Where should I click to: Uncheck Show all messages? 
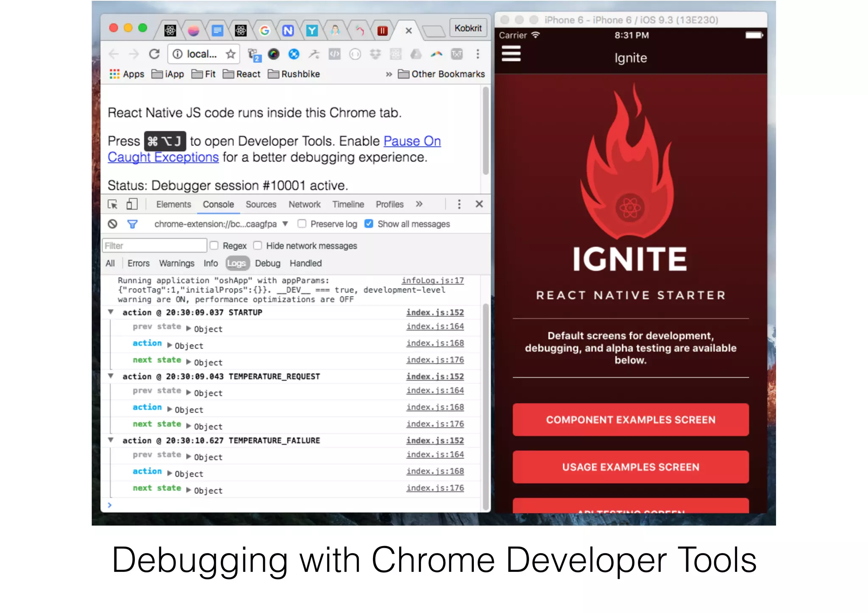point(369,224)
